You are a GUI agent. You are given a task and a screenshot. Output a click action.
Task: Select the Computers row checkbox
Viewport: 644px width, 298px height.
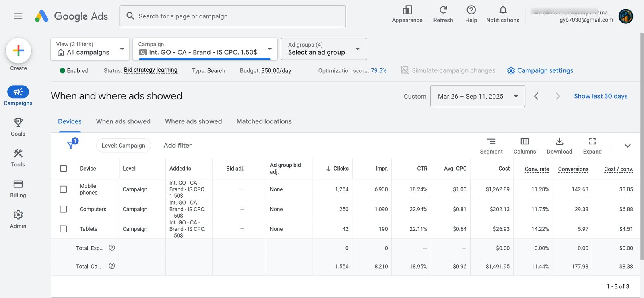[x=64, y=209]
